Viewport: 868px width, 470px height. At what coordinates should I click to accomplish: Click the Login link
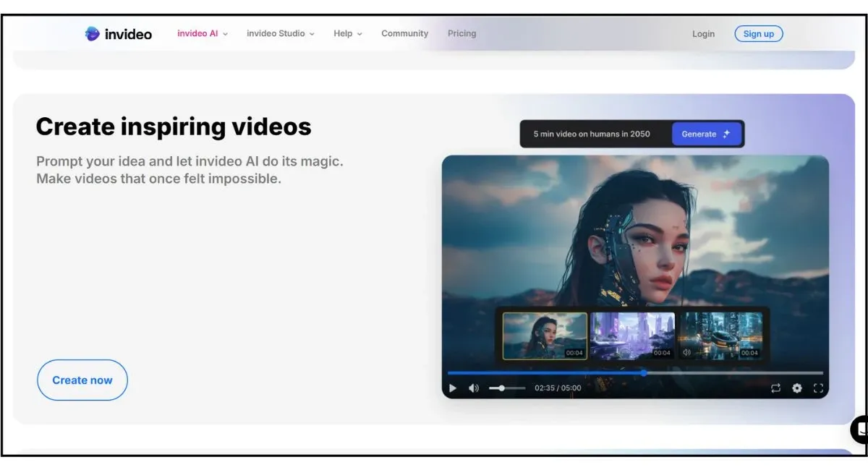[703, 34]
